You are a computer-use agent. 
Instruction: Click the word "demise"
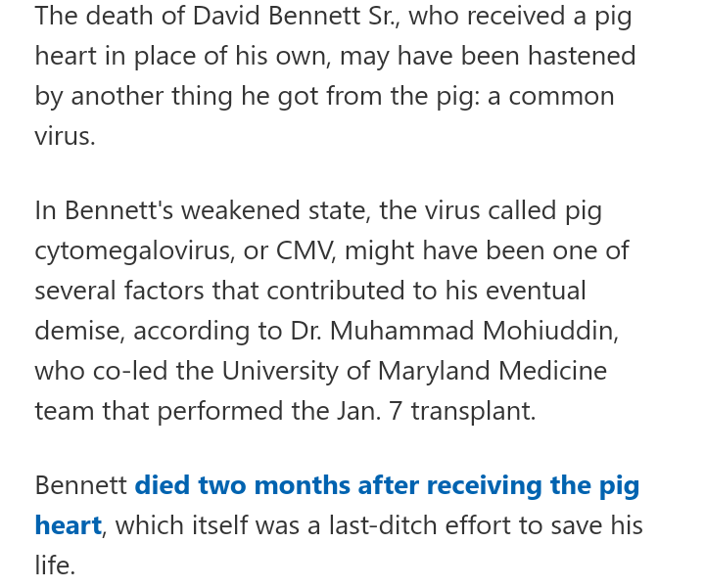click(78, 331)
